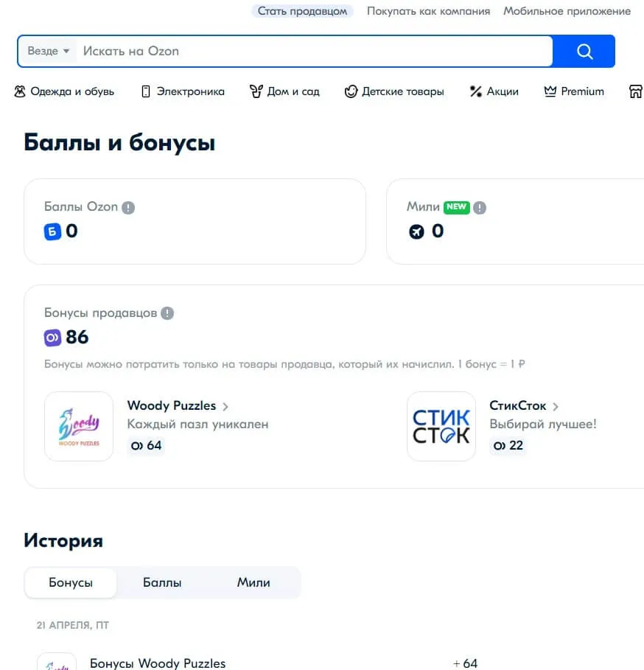Viewport: 644px width, 670px height.
Task: Select the Электроника category icon
Action: click(144, 91)
